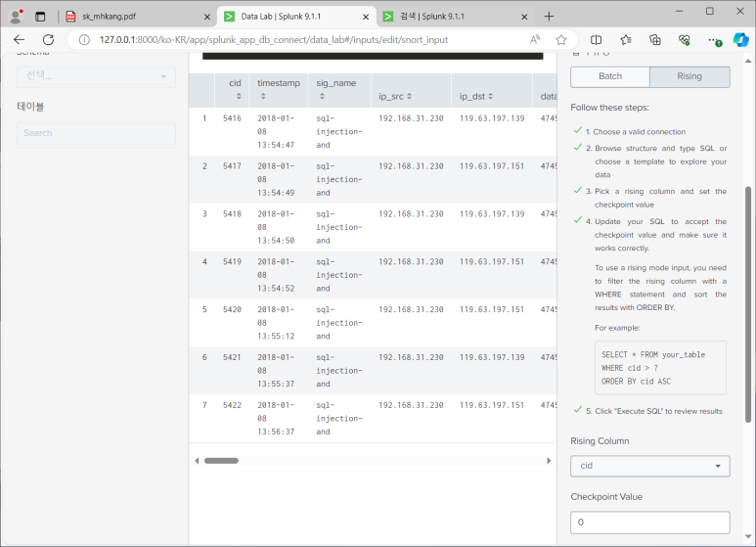Open the collections icon
The height and width of the screenshot is (547, 756).
click(654, 39)
